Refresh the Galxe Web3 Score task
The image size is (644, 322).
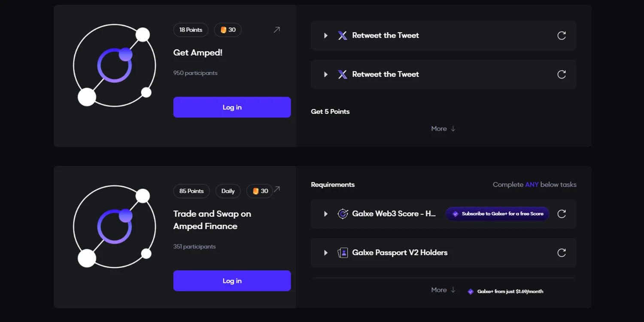coord(561,214)
